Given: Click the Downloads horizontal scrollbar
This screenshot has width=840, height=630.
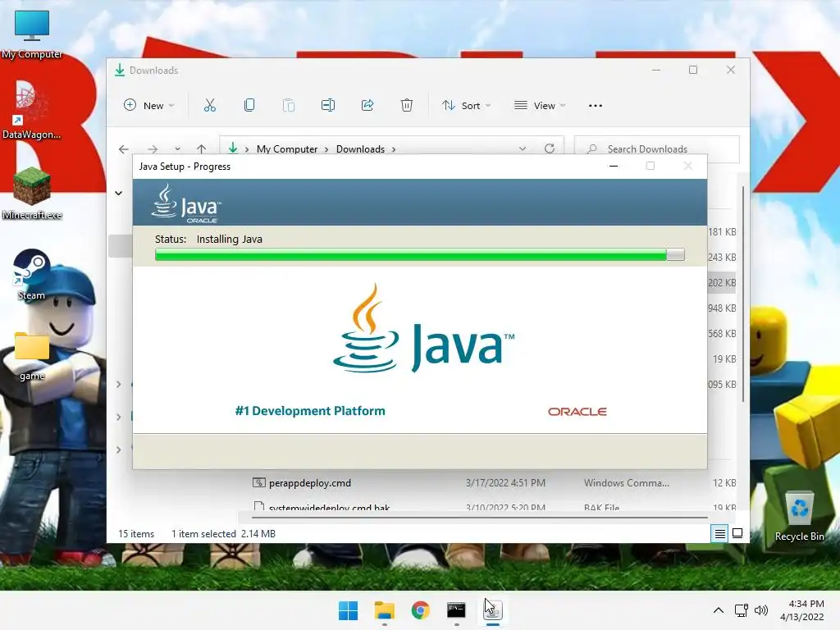Looking at the screenshot, I should [x=479, y=518].
